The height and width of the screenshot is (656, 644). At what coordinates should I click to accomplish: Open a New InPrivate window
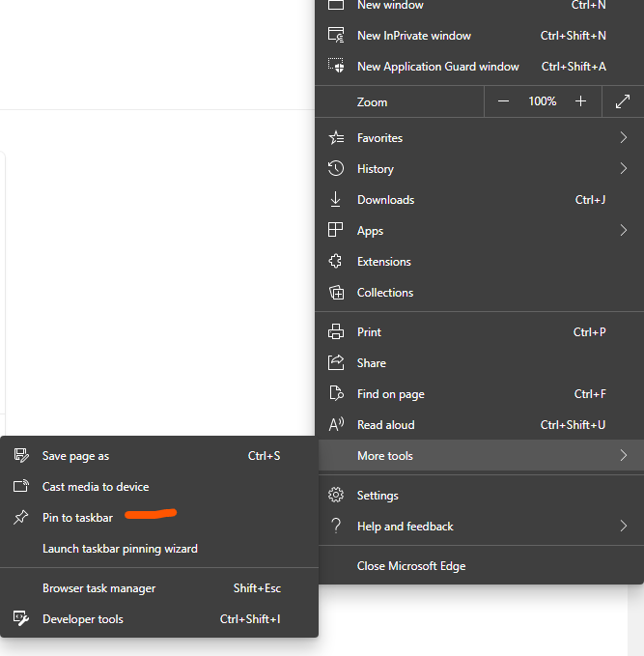coord(479,36)
